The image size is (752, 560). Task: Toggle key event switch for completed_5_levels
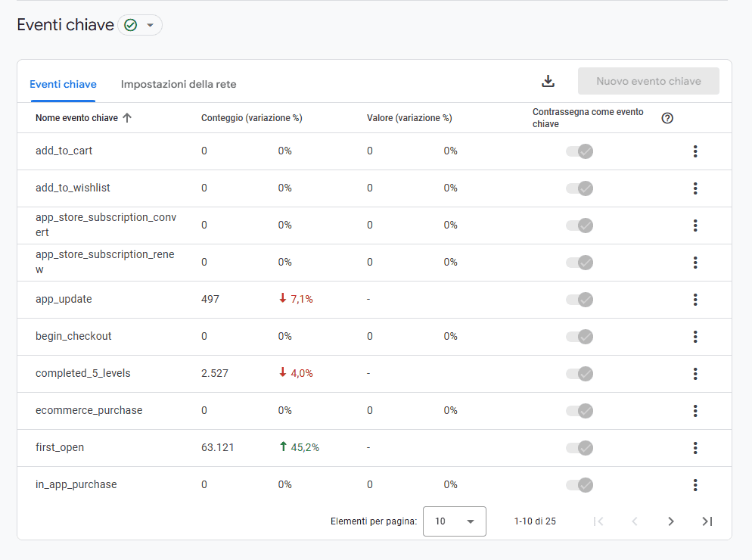coord(580,374)
